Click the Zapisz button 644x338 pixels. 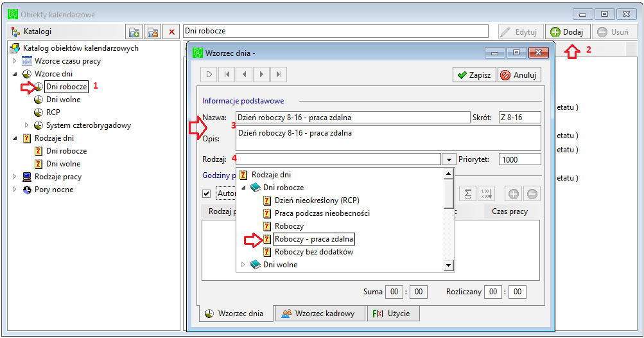pos(474,75)
